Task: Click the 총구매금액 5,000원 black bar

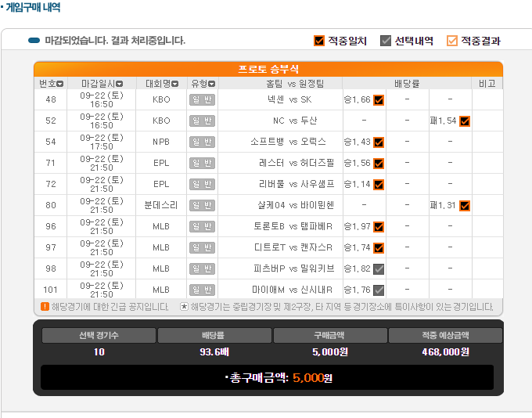Action: 267,377
